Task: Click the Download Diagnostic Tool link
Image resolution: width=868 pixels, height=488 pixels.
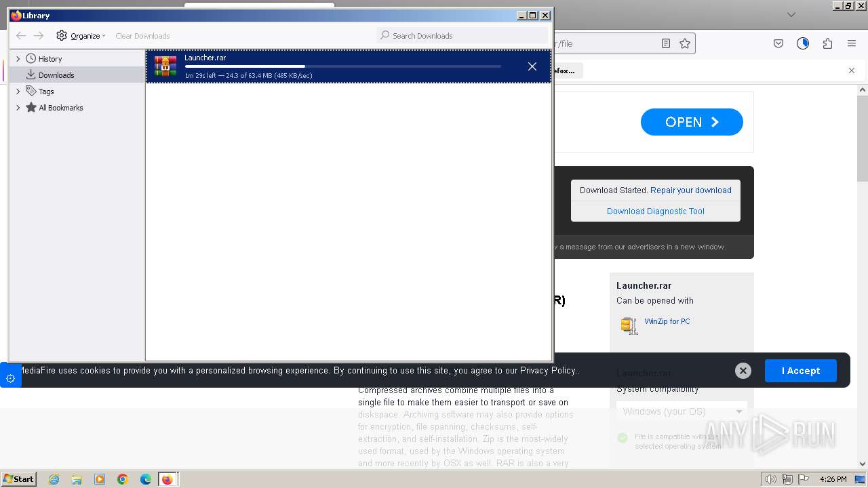Action: 656,211
